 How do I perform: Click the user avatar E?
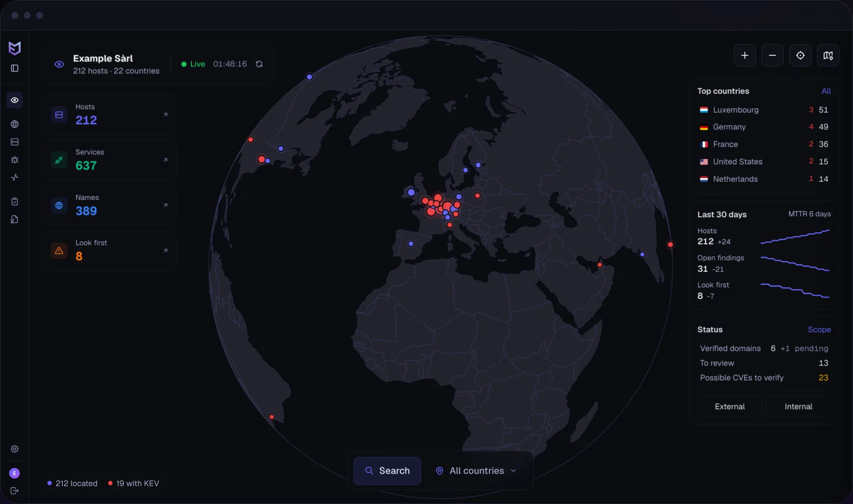[x=15, y=473]
